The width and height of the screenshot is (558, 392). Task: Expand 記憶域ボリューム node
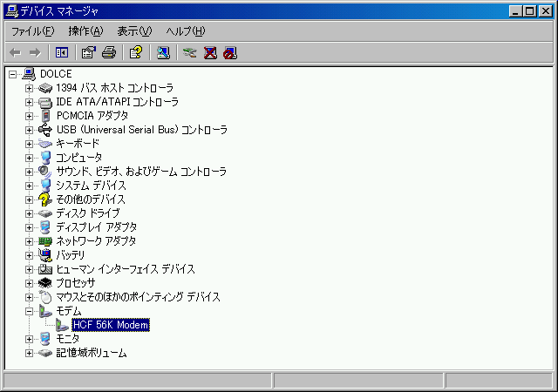point(29,353)
